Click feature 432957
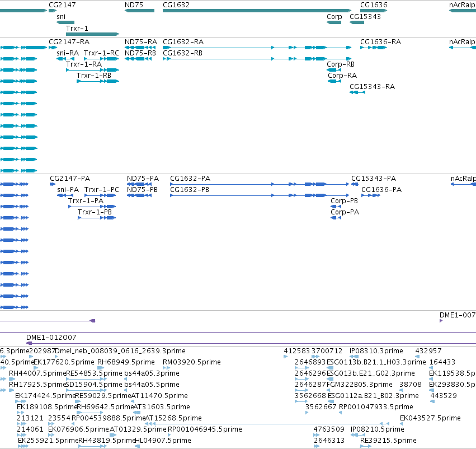The height and width of the screenshot is (449, 476). pyautogui.click(x=428, y=351)
